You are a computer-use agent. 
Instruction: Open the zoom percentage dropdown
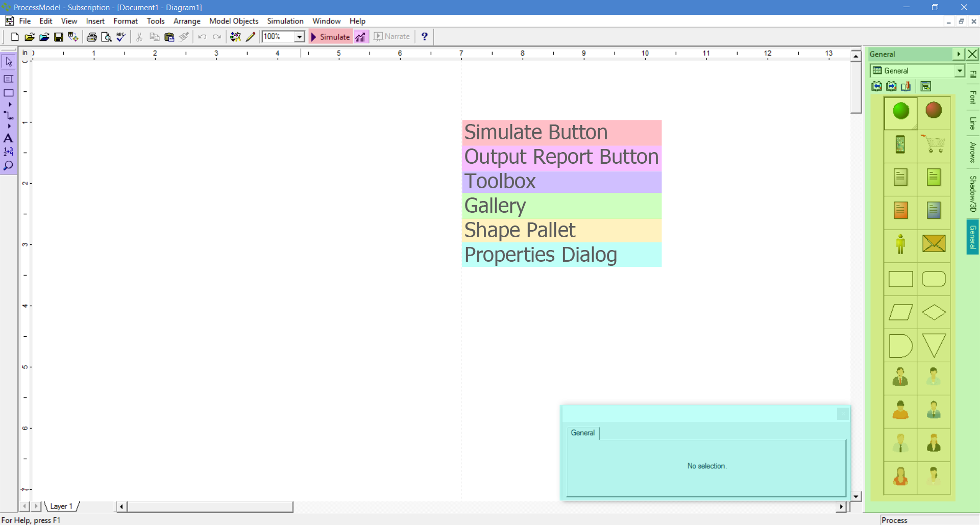[x=300, y=37]
